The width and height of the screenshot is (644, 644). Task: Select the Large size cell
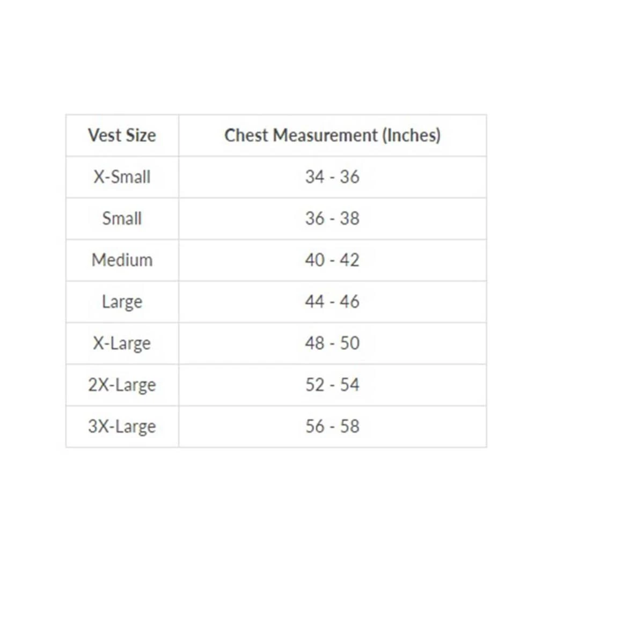point(122,302)
